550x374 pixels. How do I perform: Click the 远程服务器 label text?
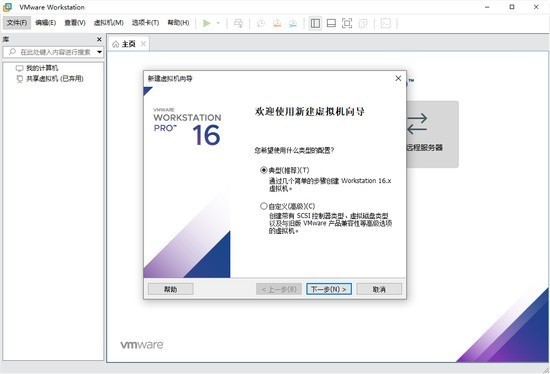(424, 148)
